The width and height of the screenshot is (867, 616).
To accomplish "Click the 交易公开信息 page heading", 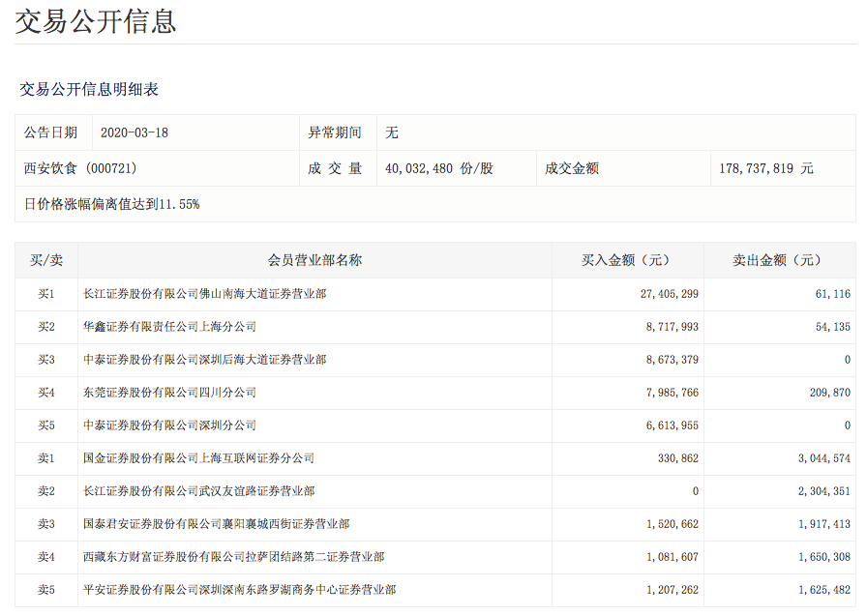I will pos(96,21).
